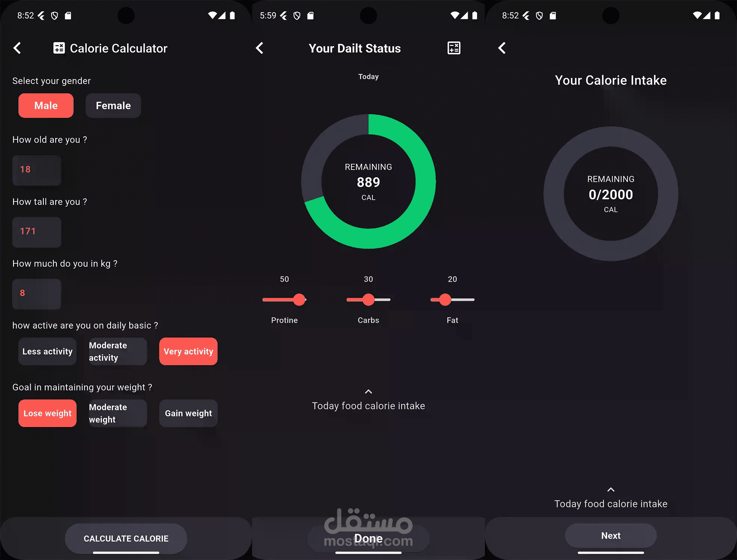Go back from the Calorie Calculator screen
Screen dimensions: 737x560
coord(17,48)
